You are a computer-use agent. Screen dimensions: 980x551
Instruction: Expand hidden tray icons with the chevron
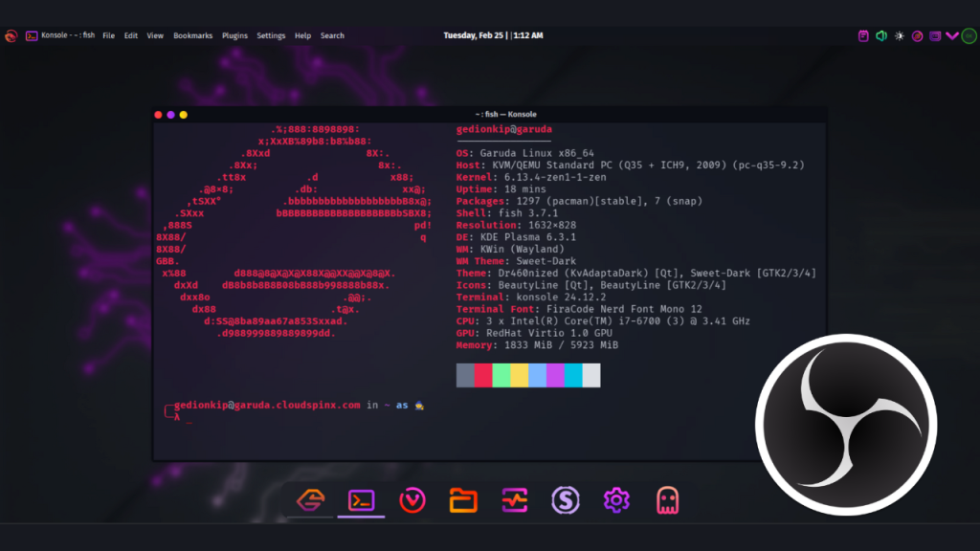tap(952, 35)
